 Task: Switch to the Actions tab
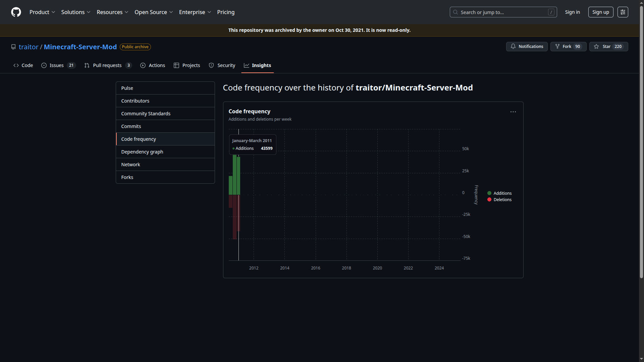(x=153, y=65)
